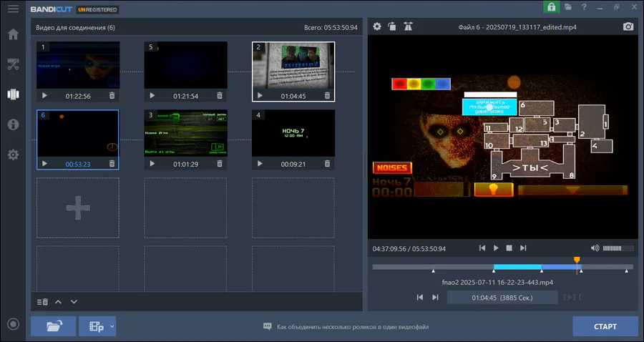This screenshot has height=342, width=644.
Task: Open the help question mark icon
Action: [x=584, y=7]
